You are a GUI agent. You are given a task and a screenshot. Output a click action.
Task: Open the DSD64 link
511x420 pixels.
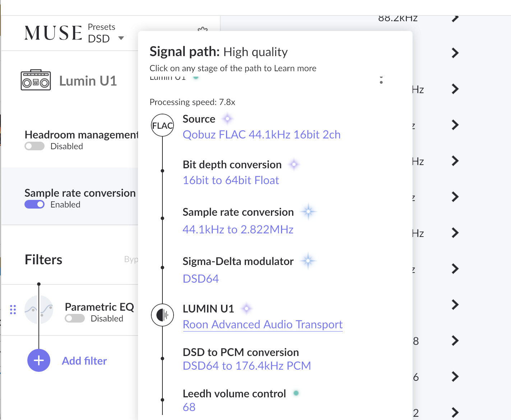(x=201, y=279)
